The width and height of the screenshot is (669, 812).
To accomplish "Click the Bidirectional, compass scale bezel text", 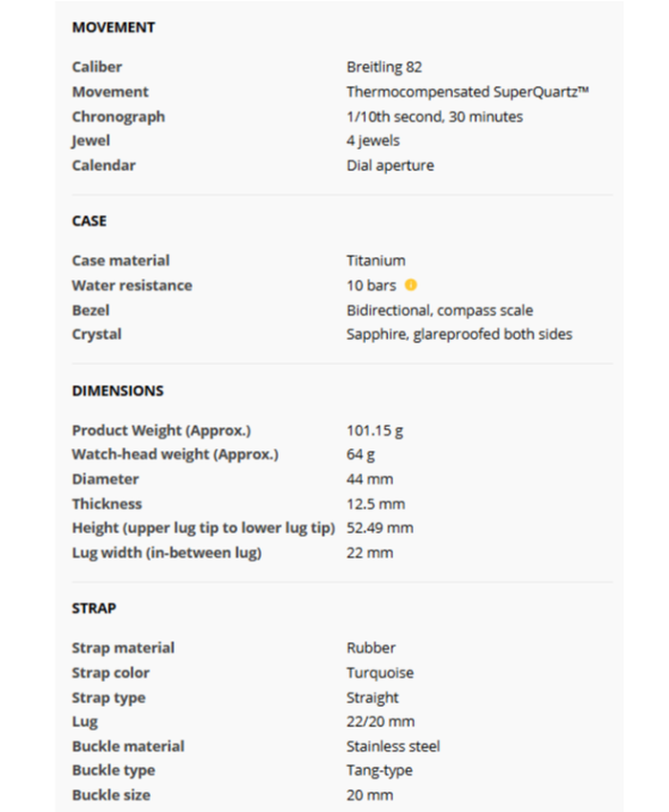I will click(x=440, y=310).
